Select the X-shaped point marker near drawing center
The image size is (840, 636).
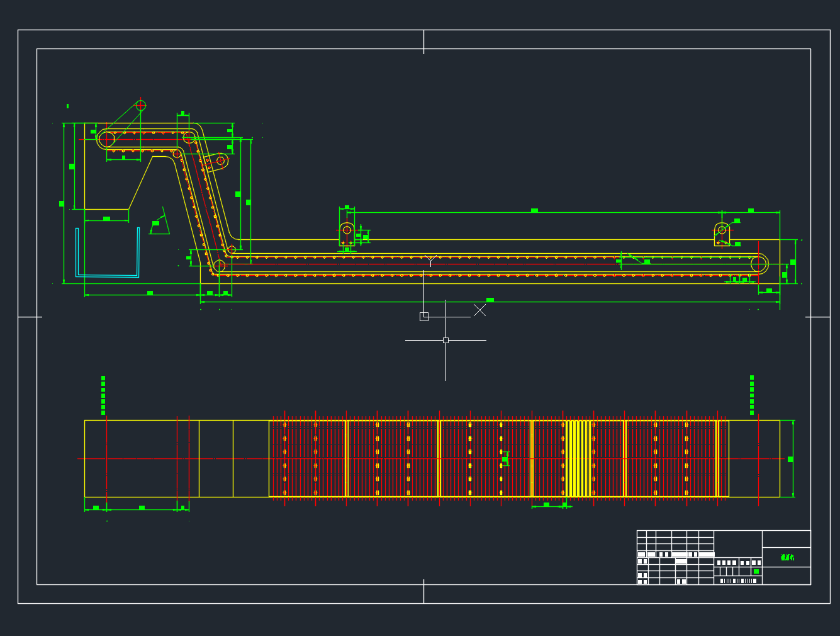click(x=480, y=310)
